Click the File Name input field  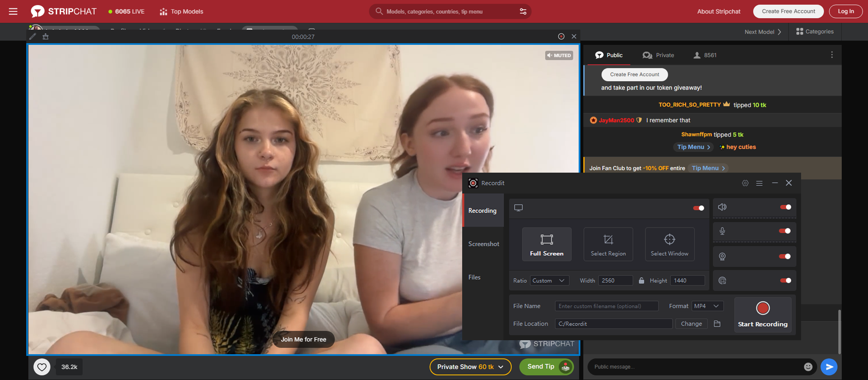point(606,306)
